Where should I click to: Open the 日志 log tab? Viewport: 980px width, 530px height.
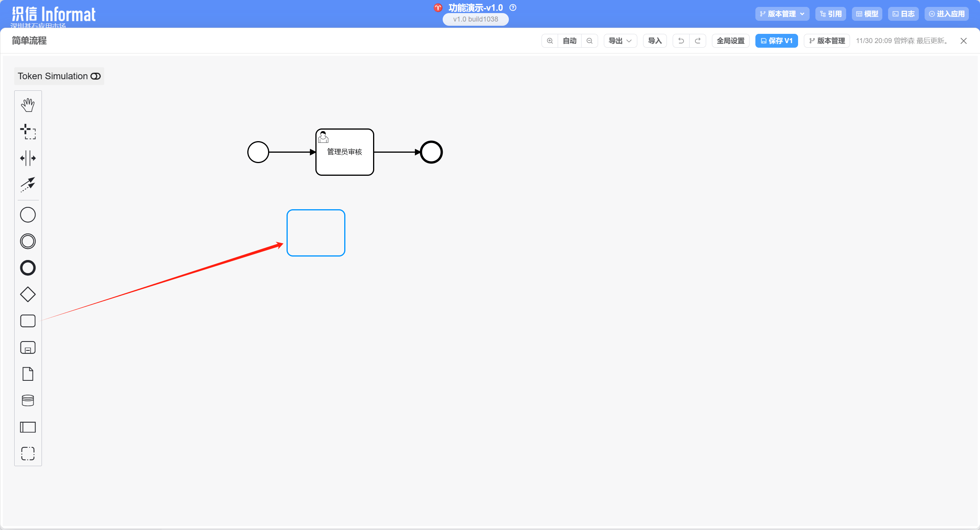pyautogui.click(x=903, y=14)
